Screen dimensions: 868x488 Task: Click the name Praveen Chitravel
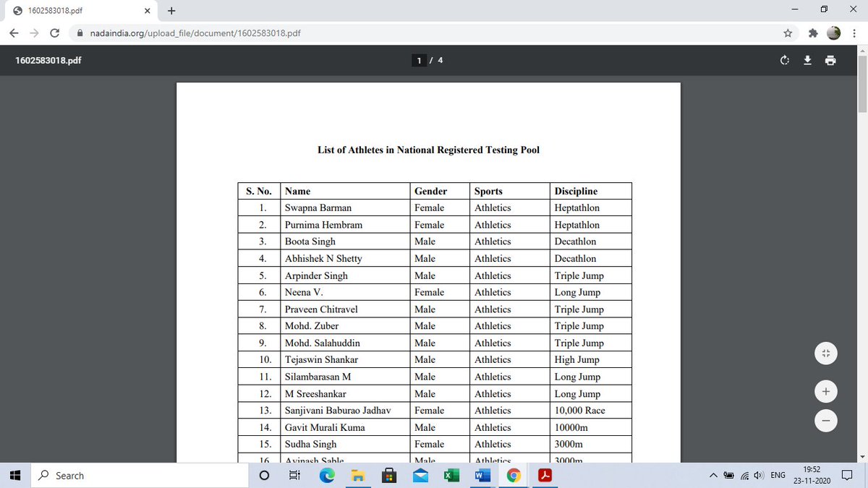[321, 309]
